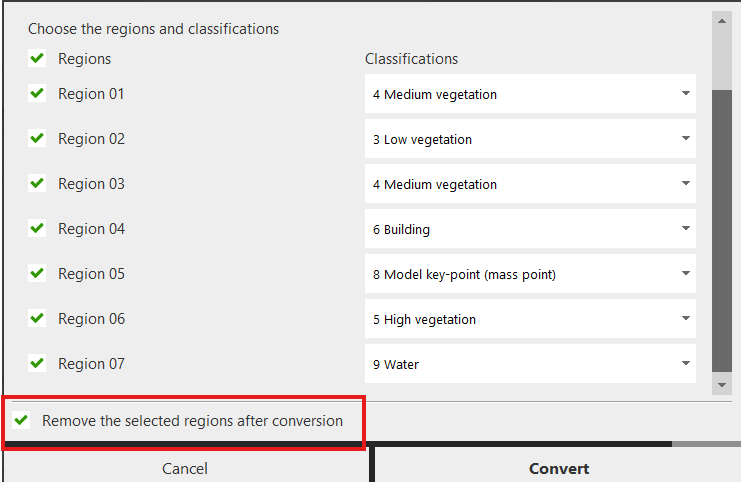
Task: Toggle the all Regions header checkbox
Action: [x=37, y=58]
